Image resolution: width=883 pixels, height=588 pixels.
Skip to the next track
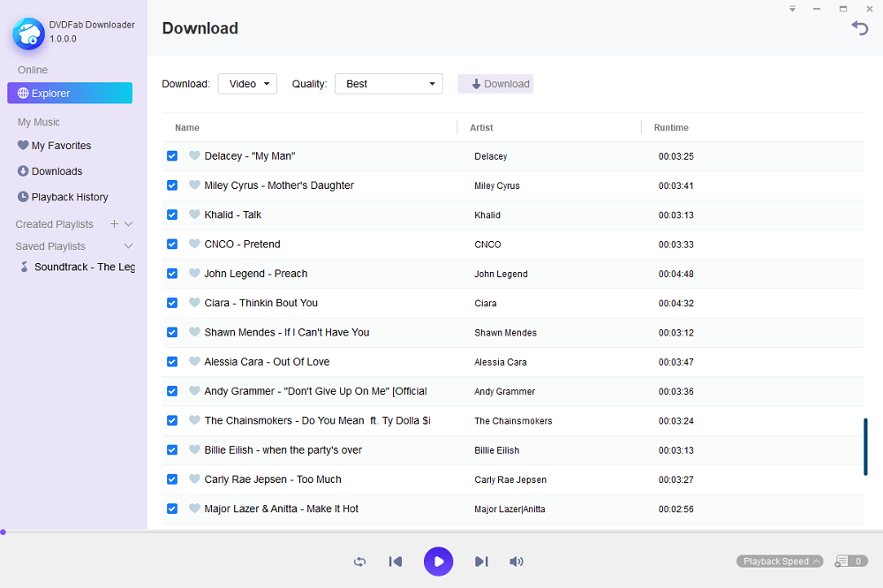481,562
